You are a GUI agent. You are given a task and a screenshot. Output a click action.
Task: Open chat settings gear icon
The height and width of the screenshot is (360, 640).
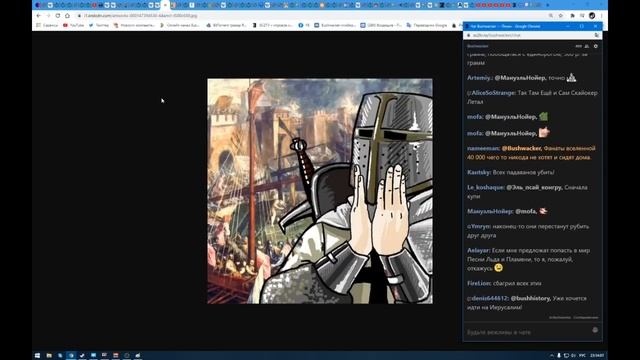596,46
